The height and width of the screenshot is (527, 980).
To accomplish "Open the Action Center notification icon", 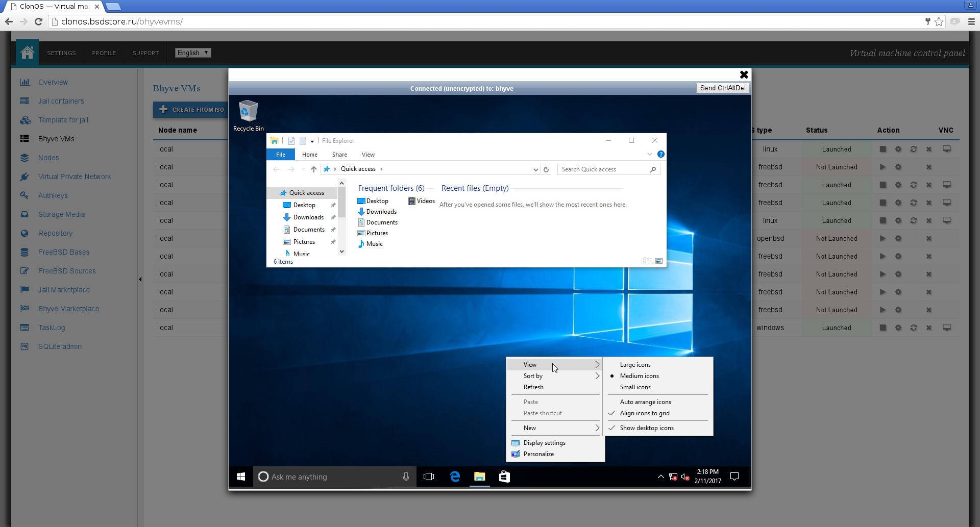I will 734,476.
